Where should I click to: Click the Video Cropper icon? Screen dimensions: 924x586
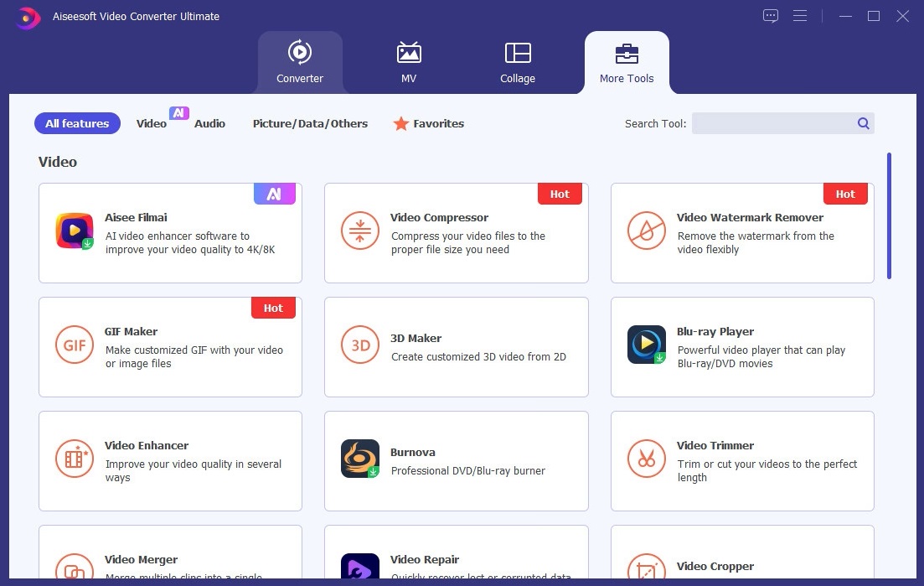click(647, 566)
